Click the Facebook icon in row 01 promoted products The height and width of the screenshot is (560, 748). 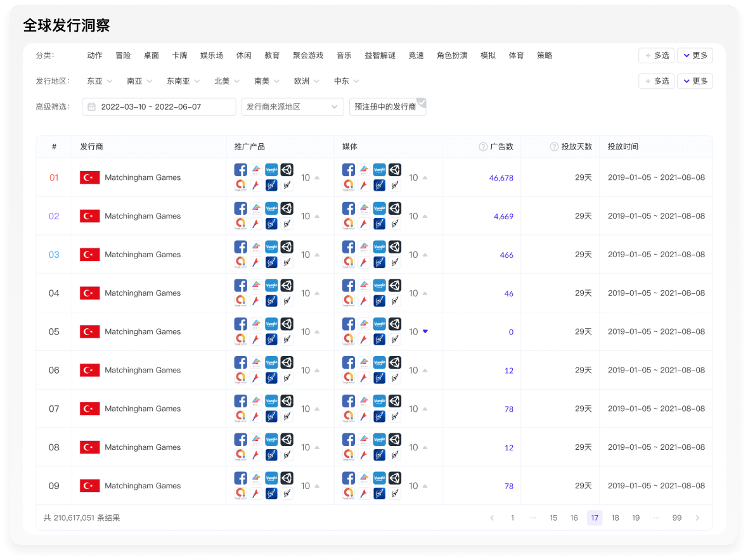click(x=241, y=169)
